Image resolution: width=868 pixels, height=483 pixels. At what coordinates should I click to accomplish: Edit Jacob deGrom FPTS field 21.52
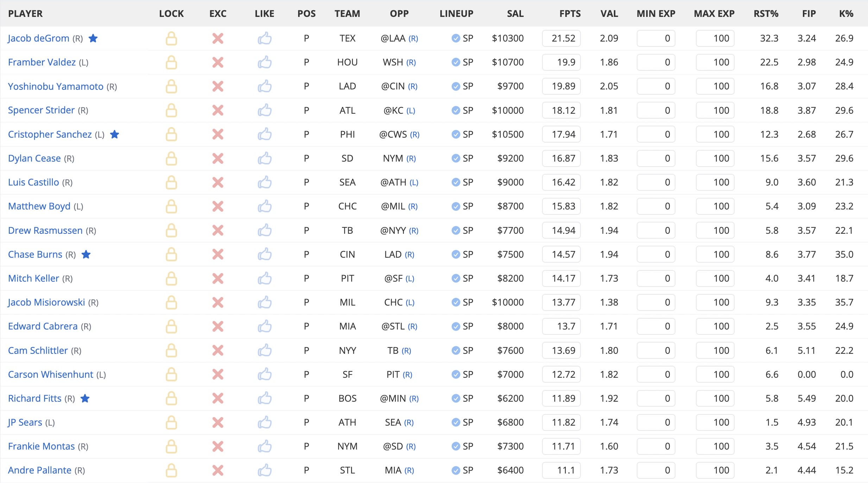point(561,38)
